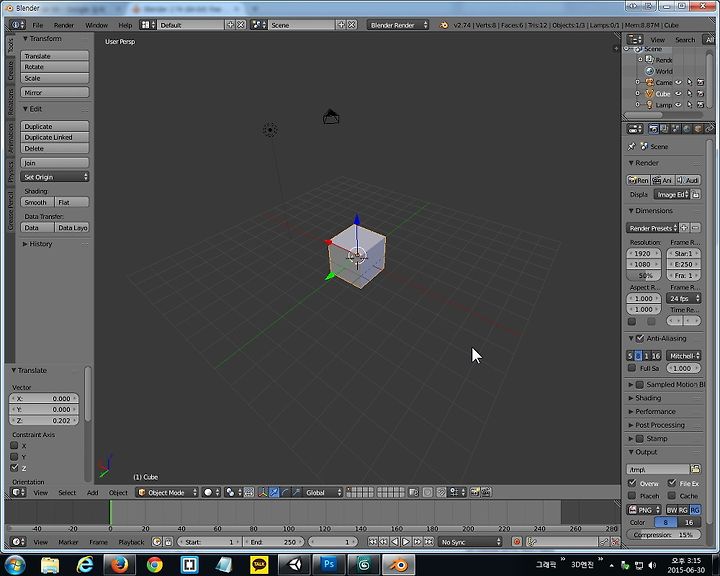Switch to Object properties cube tab icon
720x576 pixels.
pyautogui.click(x=698, y=129)
